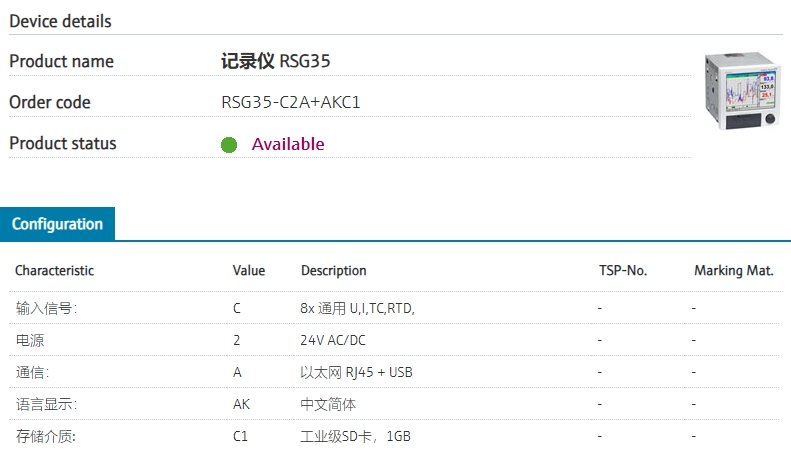Viewport: 791px width, 461px height.
Task: Select the 通信 characteristic row
Action: pyautogui.click(x=32, y=372)
